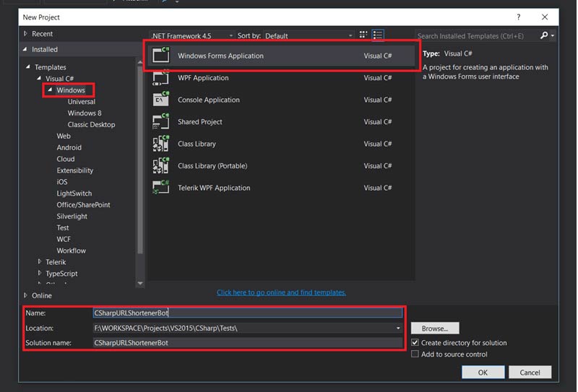Click the project Name text field
Viewport: 578px width, 392px height.
[247, 313]
